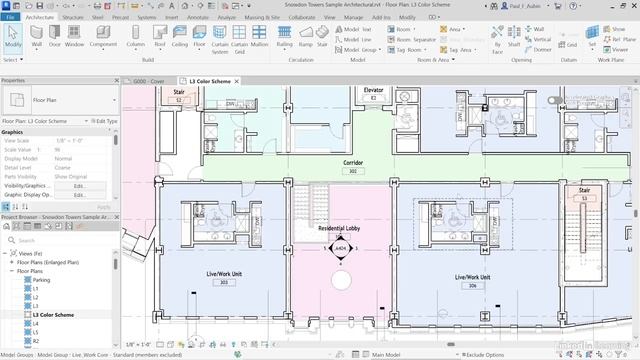Toggle detail level icon in view control bar
The height and width of the screenshot is (360, 640).
tap(160, 345)
